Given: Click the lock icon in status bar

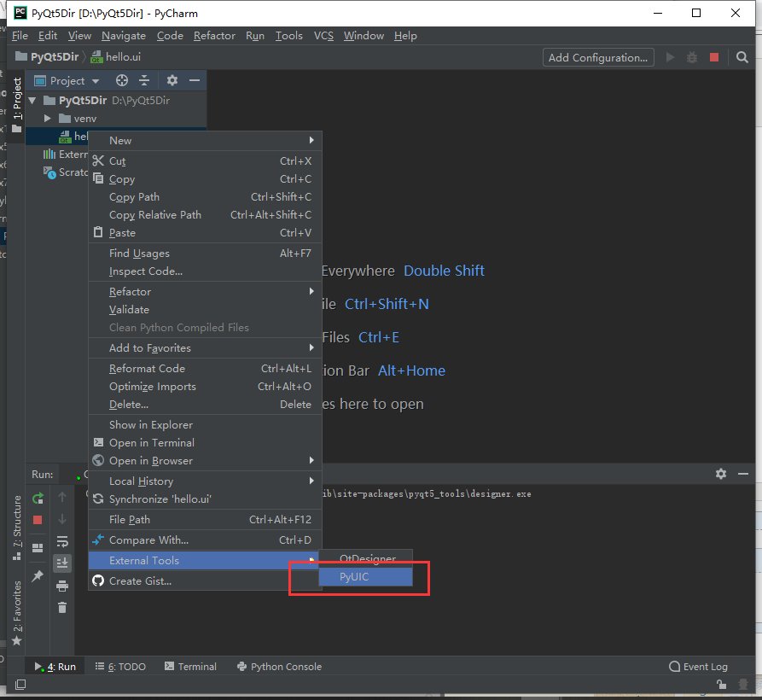Looking at the screenshot, I should coord(721,685).
